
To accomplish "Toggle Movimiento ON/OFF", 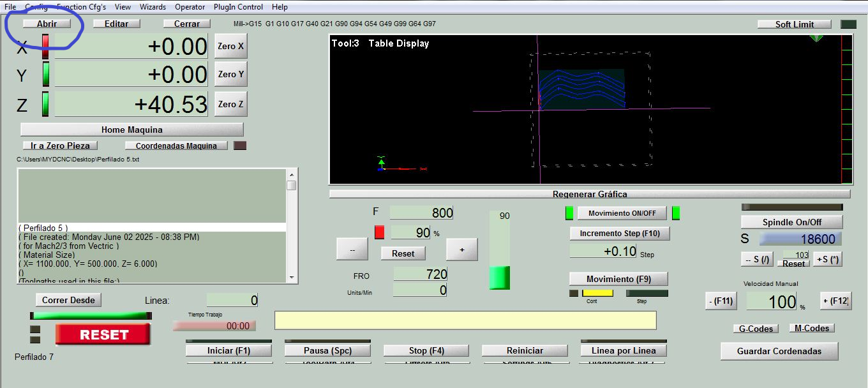I will point(622,213).
